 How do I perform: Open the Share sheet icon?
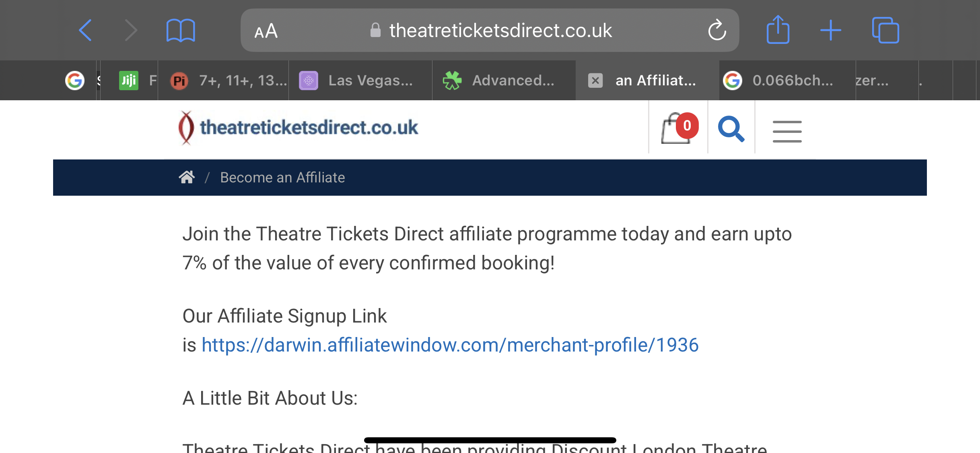[778, 29]
